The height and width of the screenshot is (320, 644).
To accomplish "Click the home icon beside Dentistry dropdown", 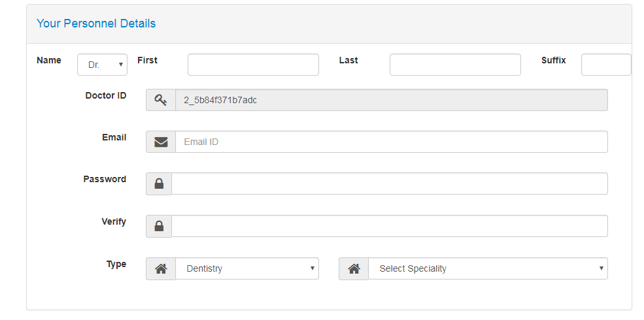I will pos(161,268).
